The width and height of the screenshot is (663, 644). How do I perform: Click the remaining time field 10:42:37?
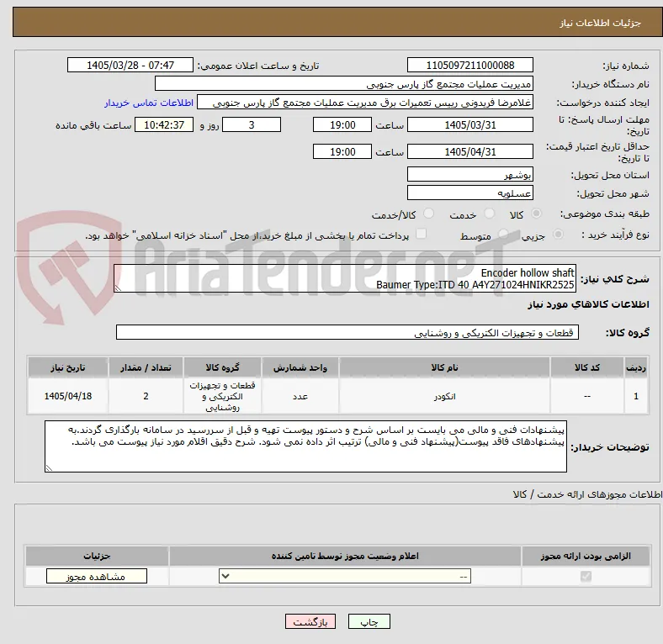[164, 125]
